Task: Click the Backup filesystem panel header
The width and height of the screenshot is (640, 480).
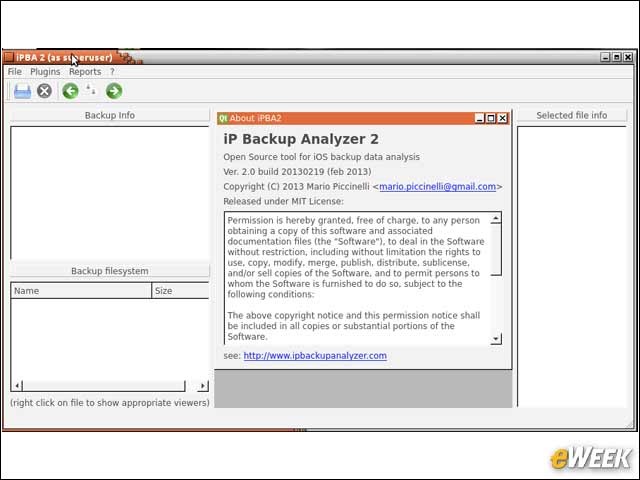Action: [x=110, y=271]
